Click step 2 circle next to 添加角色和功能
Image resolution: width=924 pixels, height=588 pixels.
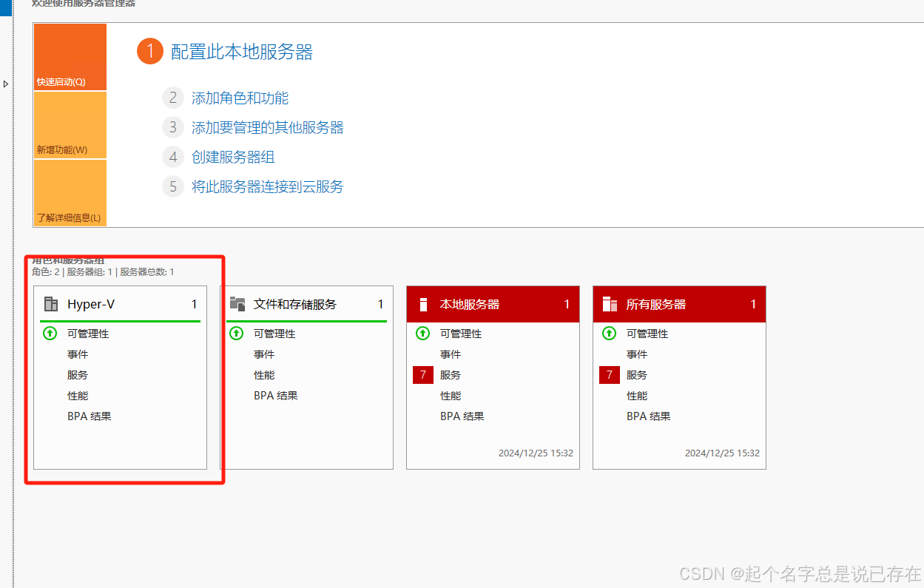[x=172, y=98]
